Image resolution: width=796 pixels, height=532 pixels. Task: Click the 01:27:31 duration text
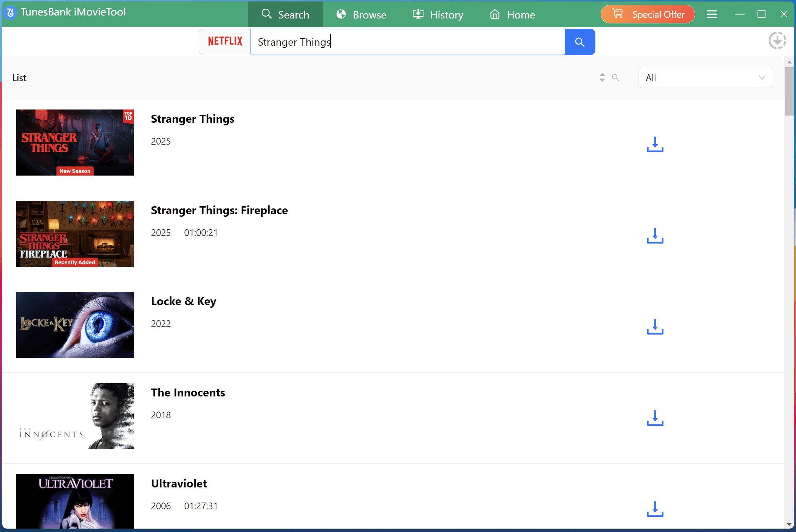[x=201, y=506]
